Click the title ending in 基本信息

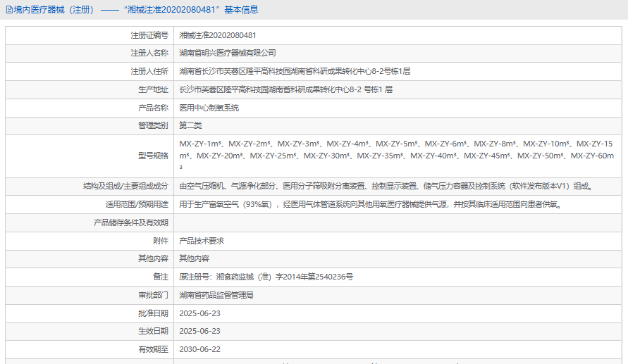pyautogui.click(x=136, y=10)
